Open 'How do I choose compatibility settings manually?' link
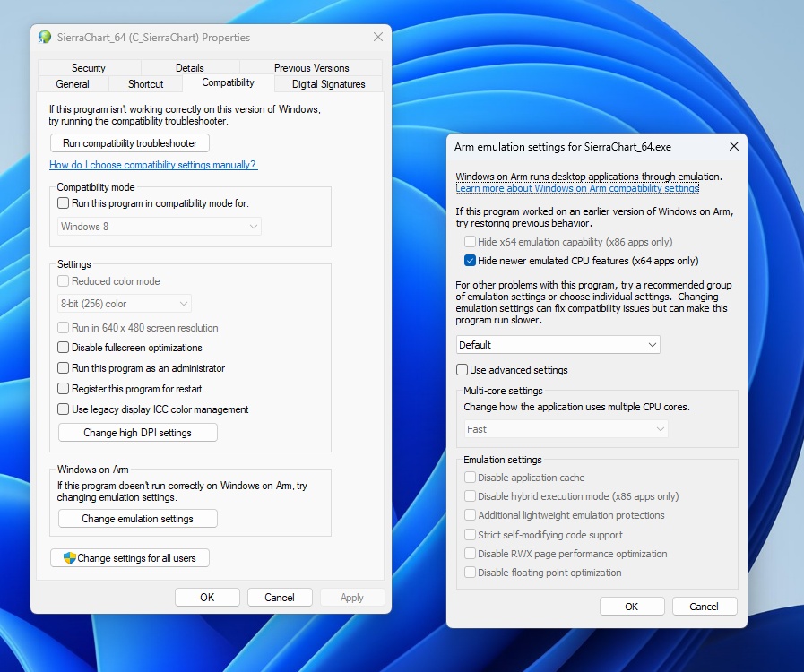Image resolution: width=804 pixels, height=672 pixels. coord(153,165)
